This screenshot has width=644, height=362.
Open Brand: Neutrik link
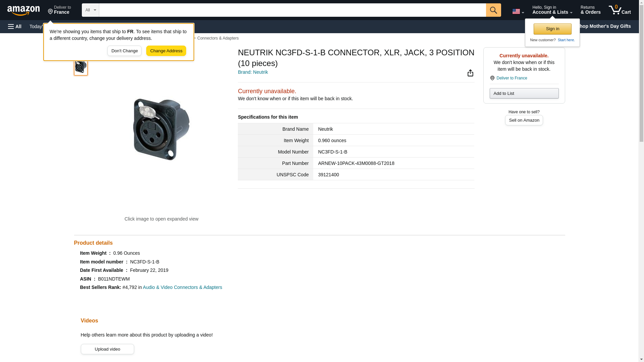[x=253, y=72]
